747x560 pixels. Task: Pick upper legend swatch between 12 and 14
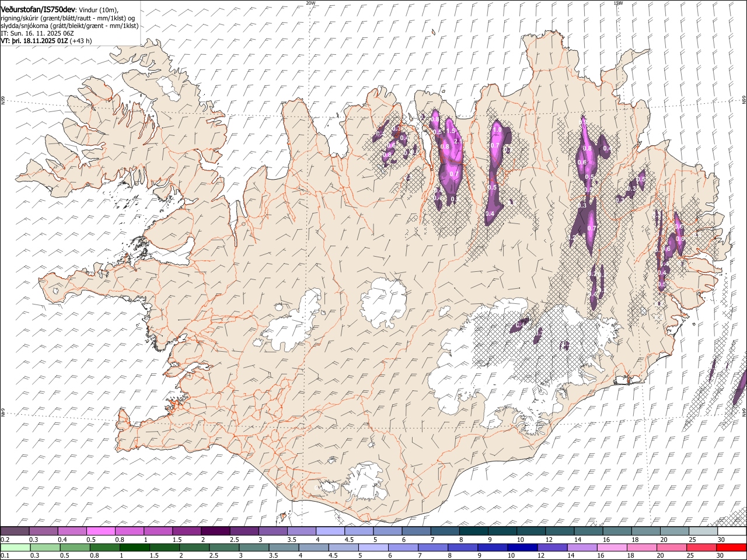[x=559, y=531]
